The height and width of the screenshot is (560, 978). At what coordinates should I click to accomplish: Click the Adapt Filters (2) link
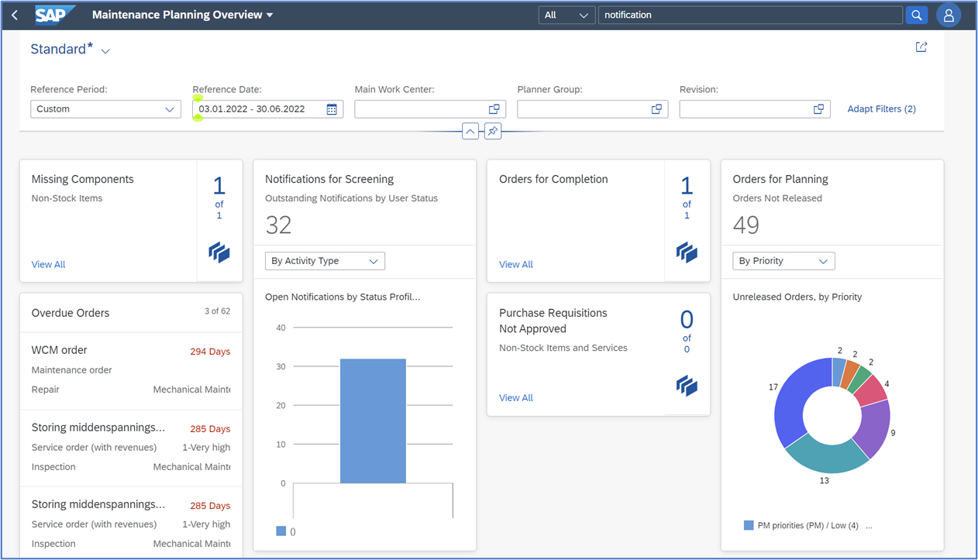pyautogui.click(x=881, y=108)
